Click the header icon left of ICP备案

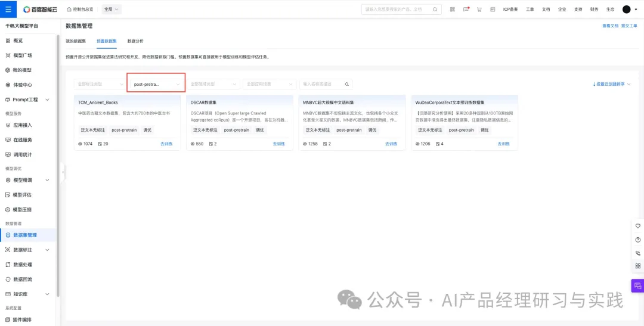[x=493, y=9]
